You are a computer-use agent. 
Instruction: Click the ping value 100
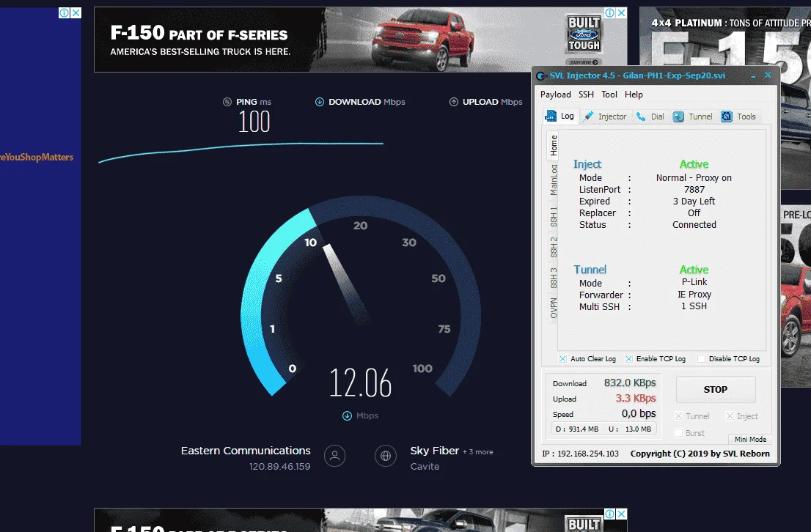pyautogui.click(x=254, y=122)
